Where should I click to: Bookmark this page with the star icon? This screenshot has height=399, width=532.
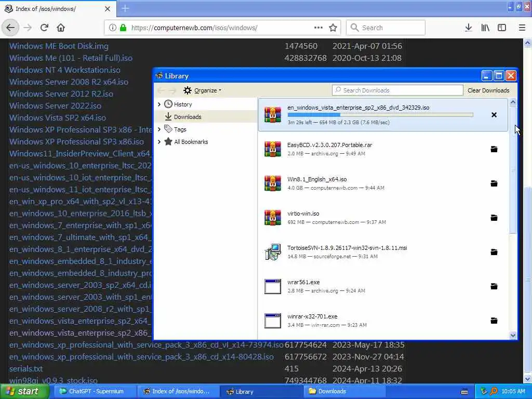point(333,28)
